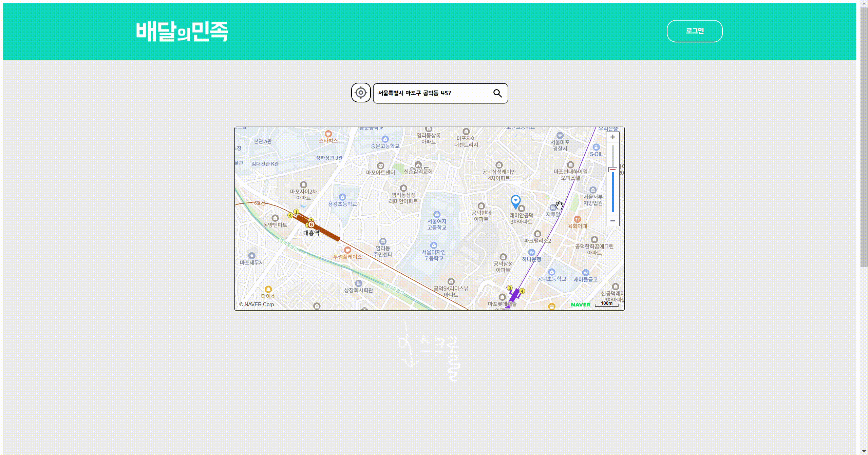This screenshot has height=455, width=868.
Task: Click the 다이소 store icon on map
Action: point(268,289)
